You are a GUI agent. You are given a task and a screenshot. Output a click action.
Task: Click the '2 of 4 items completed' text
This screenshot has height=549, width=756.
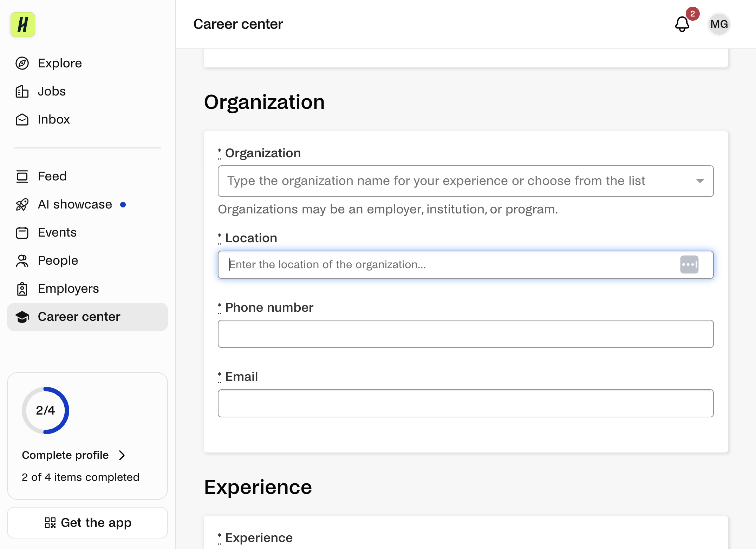80,477
